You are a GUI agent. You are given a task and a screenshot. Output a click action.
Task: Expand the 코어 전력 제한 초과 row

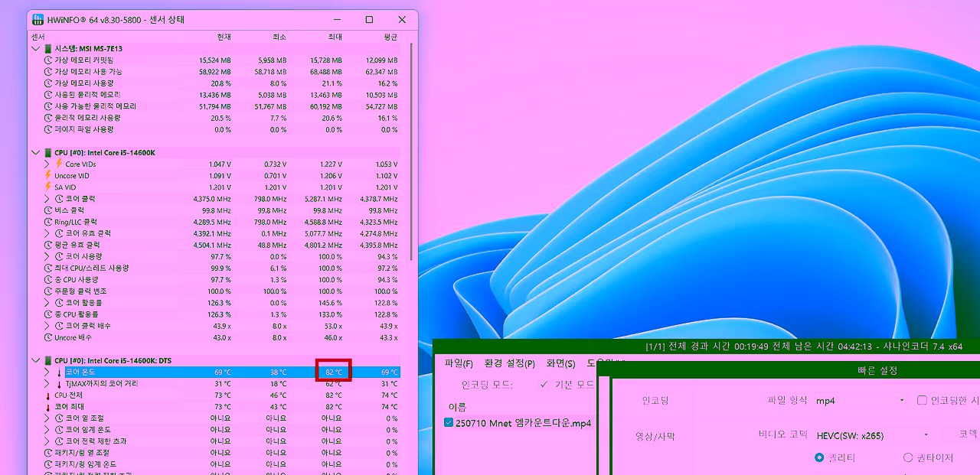47,441
